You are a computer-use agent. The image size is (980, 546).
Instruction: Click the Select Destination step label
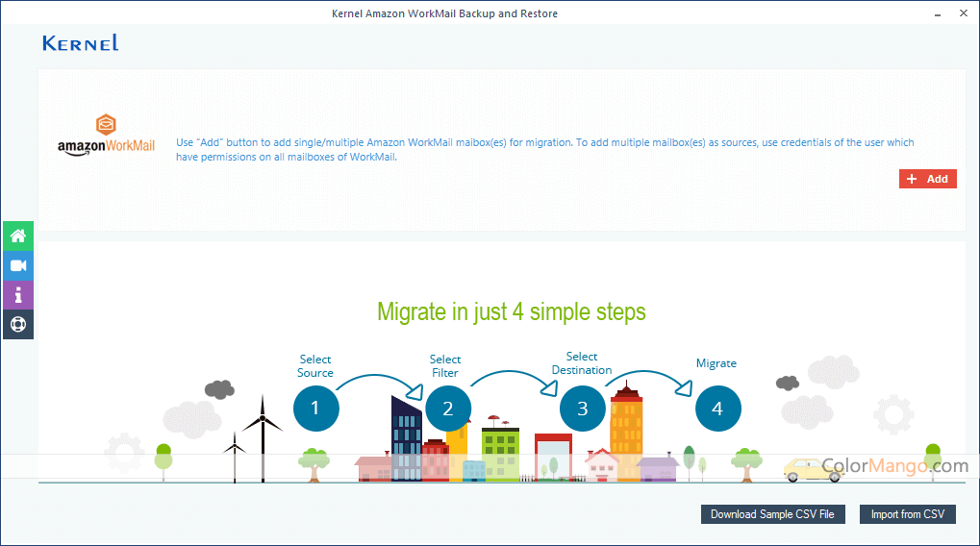pyautogui.click(x=582, y=363)
